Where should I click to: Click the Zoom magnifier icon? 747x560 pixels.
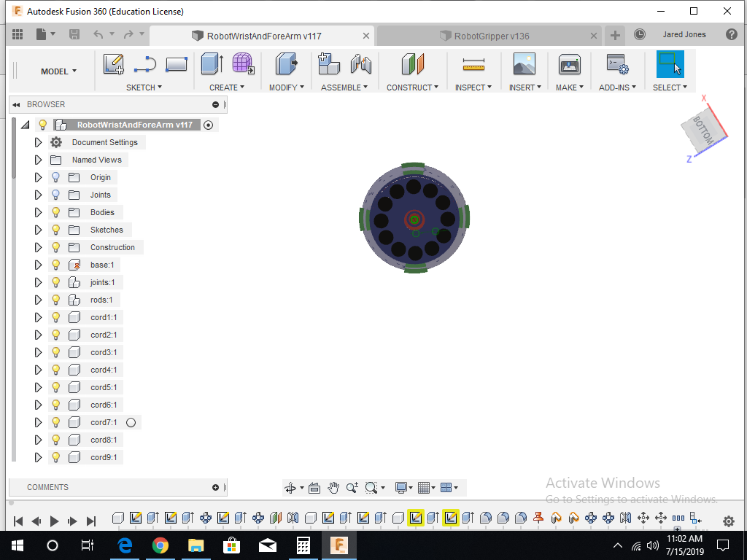tap(352, 488)
